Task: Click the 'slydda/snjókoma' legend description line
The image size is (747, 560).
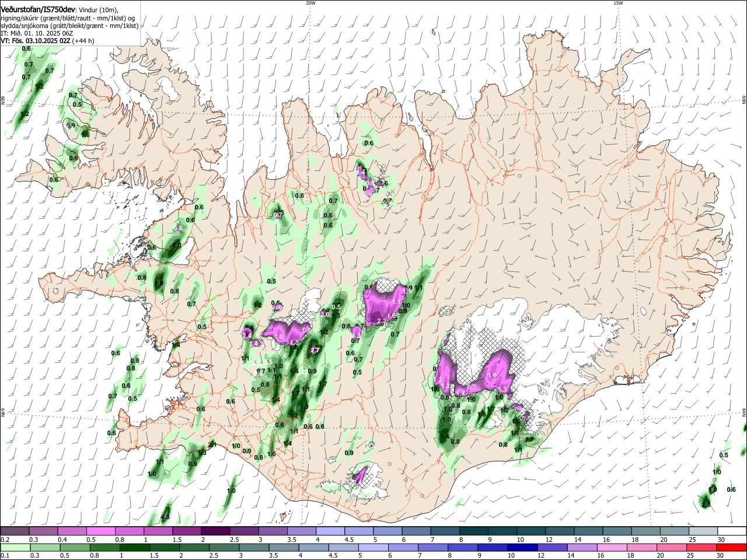Action: [x=69, y=26]
